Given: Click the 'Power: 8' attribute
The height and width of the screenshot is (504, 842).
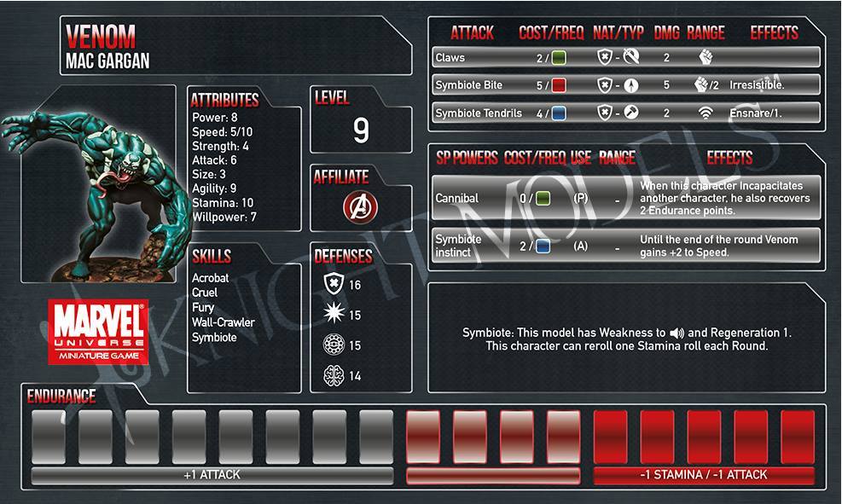Looking at the screenshot, I should pos(214,118).
